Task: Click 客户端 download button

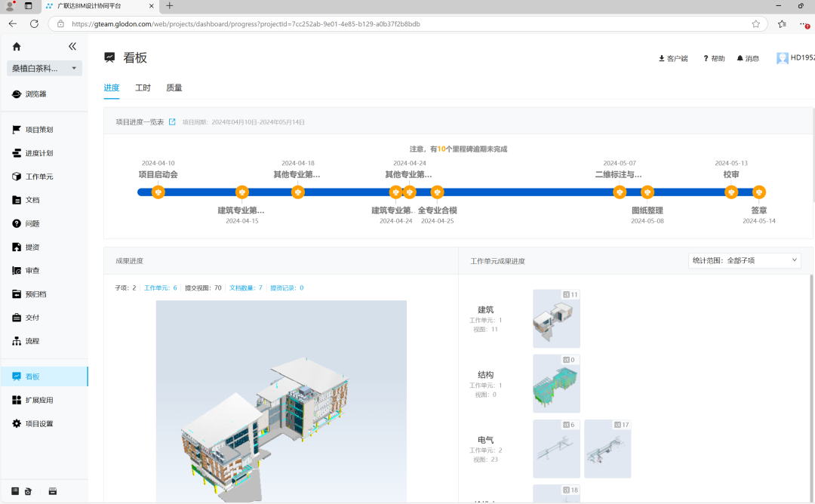Action: pyautogui.click(x=673, y=58)
